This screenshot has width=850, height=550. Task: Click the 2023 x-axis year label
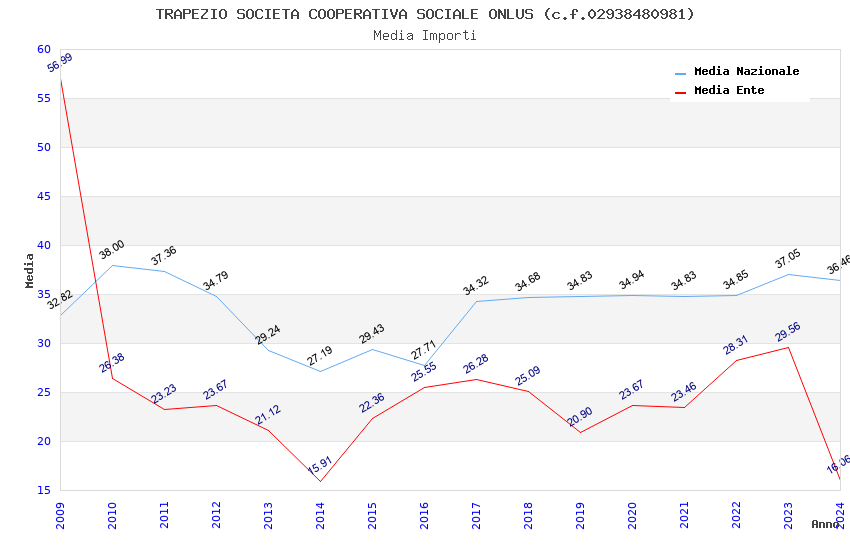pyautogui.click(x=788, y=515)
